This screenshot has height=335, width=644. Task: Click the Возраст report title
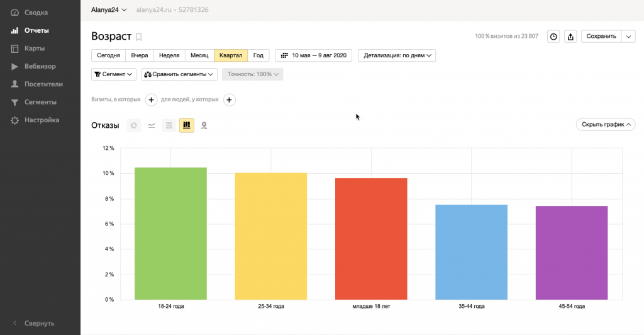point(111,36)
